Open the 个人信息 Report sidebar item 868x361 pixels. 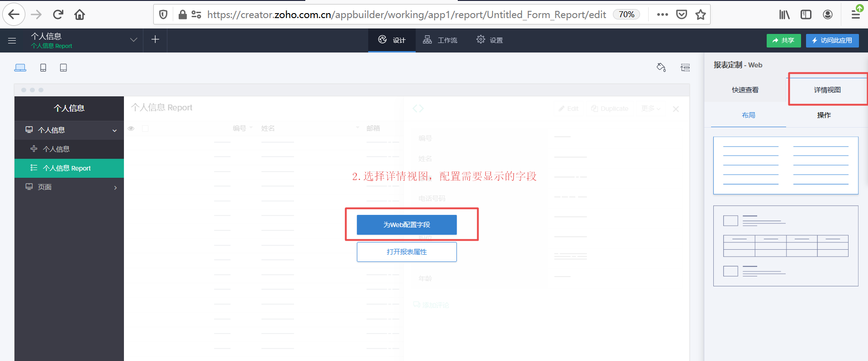click(67, 168)
